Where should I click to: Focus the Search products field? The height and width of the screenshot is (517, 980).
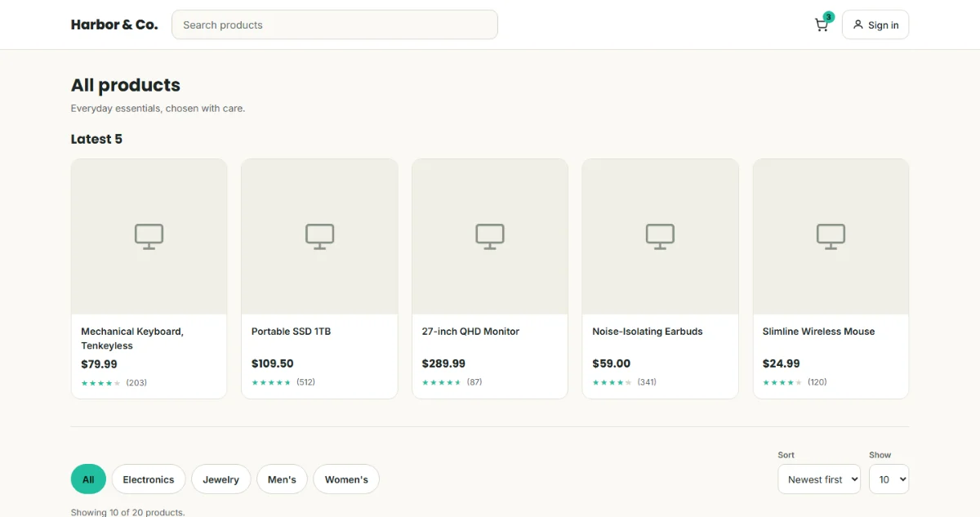(335, 25)
